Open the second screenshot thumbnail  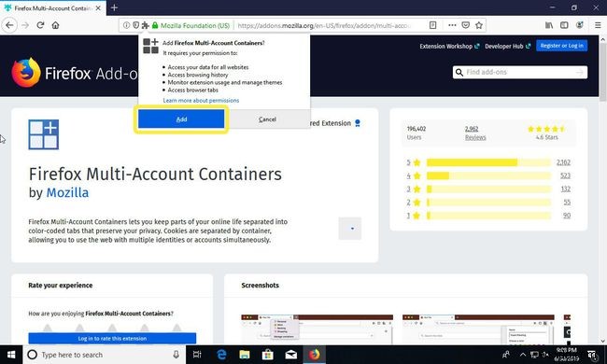[478, 329]
